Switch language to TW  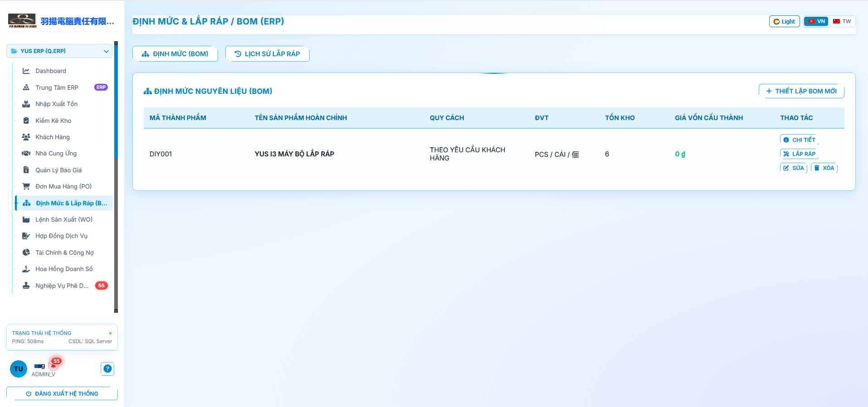(842, 21)
